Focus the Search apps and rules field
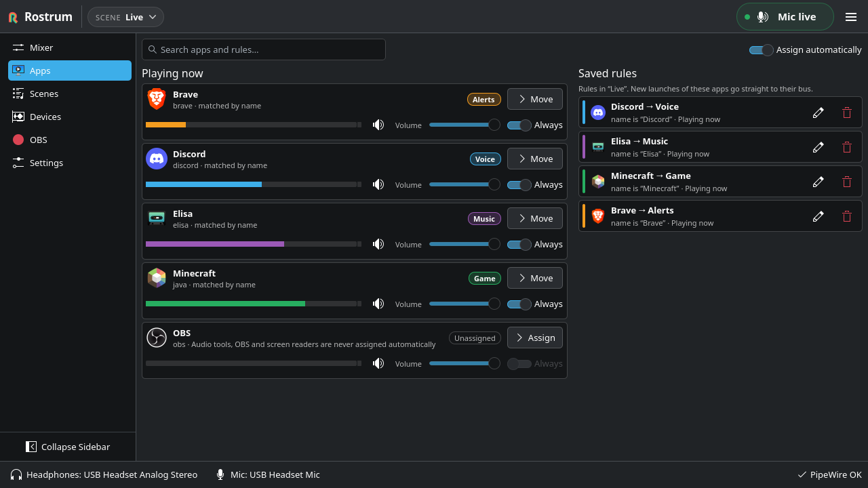 (264, 49)
